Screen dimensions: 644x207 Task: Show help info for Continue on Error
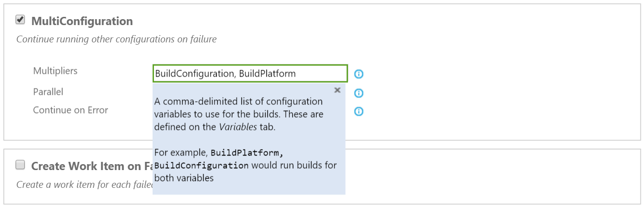coord(359,111)
